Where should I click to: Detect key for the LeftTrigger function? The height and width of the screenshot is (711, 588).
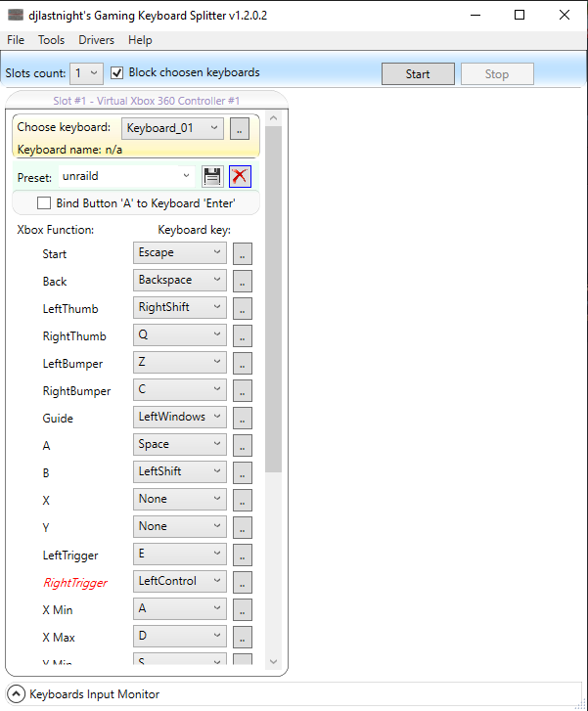click(x=243, y=555)
